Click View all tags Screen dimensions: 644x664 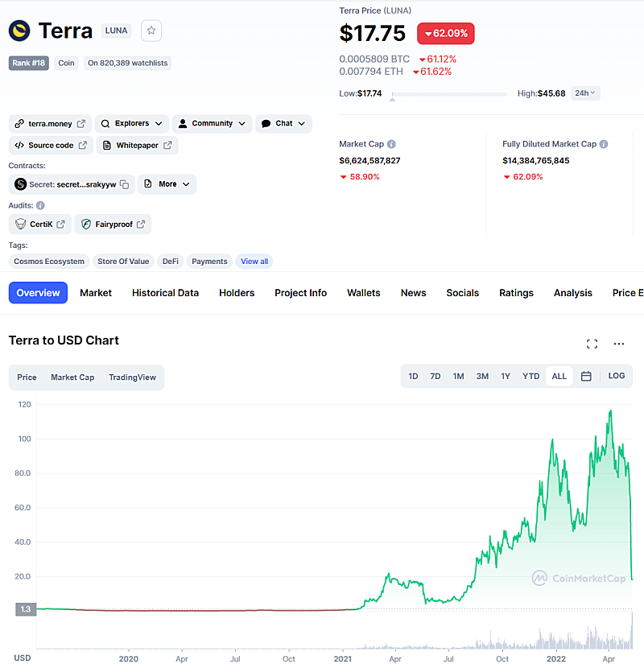click(x=254, y=262)
